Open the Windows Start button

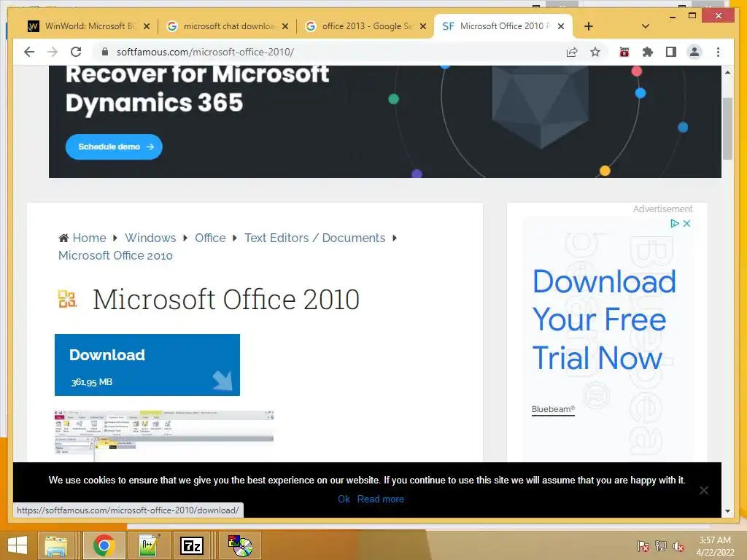point(18,545)
